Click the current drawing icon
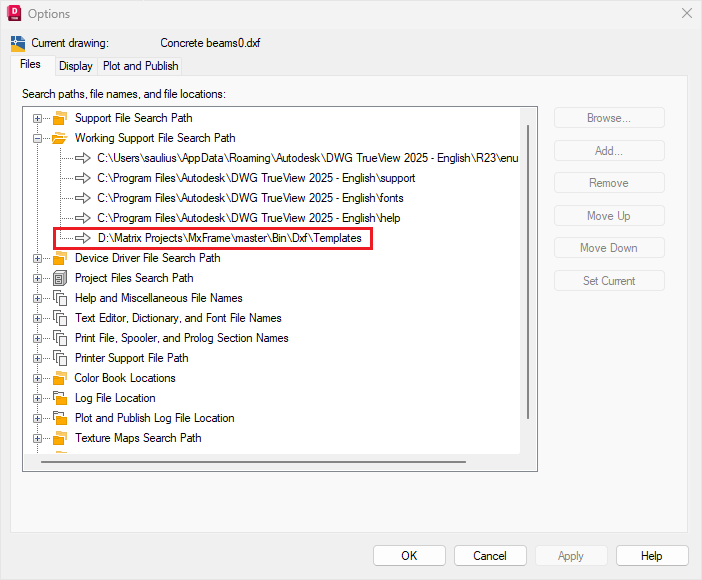This screenshot has height=580, width=702. pyautogui.click(x=17, y=43)
